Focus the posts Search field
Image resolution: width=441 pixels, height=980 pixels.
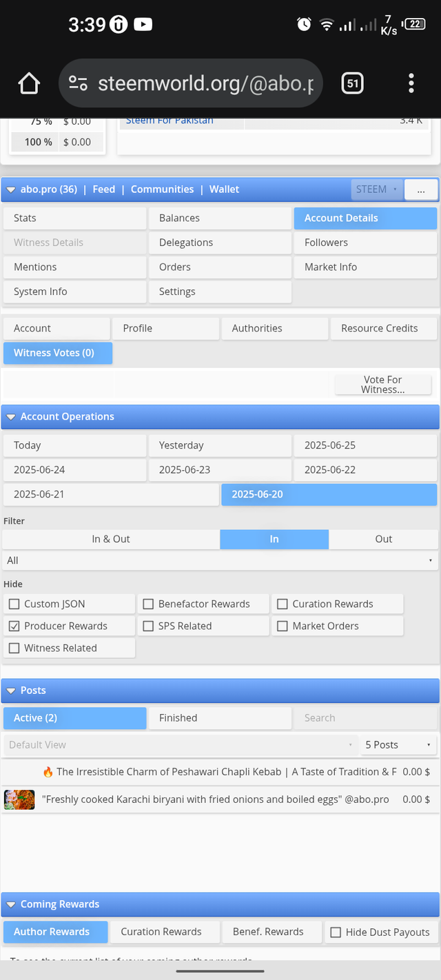tap(365, 718)
